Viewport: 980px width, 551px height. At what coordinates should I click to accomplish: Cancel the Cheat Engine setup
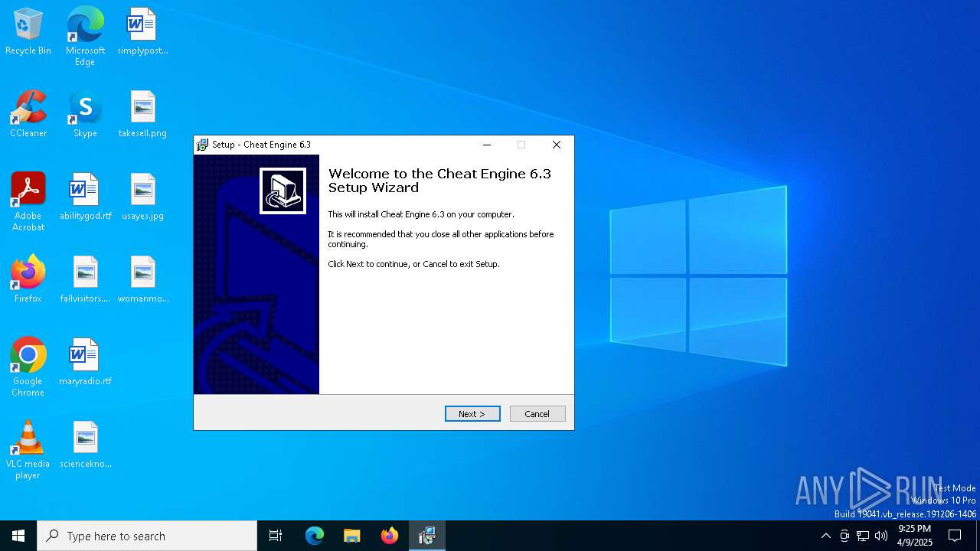click(537, 414)
